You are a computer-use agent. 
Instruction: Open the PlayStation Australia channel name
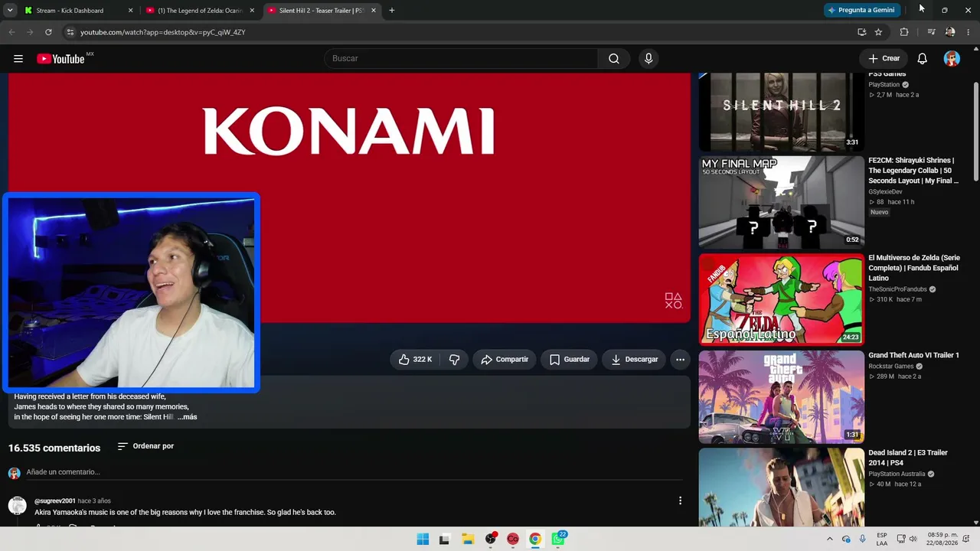coord(897,474)
